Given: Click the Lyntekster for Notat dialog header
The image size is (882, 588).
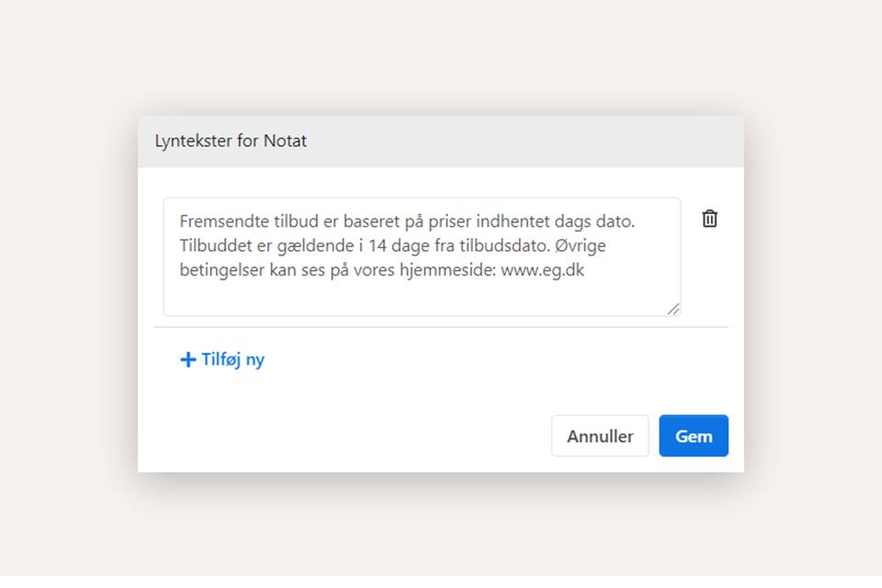Looking at the screenshot, I should click(231, 141).
